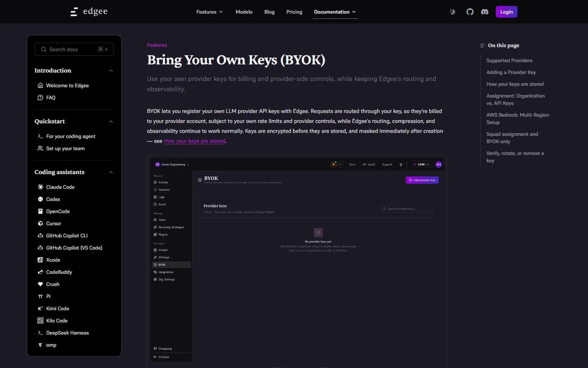Open the Pricing menu item
Viewport: 588px width, 368px height.
294,12
